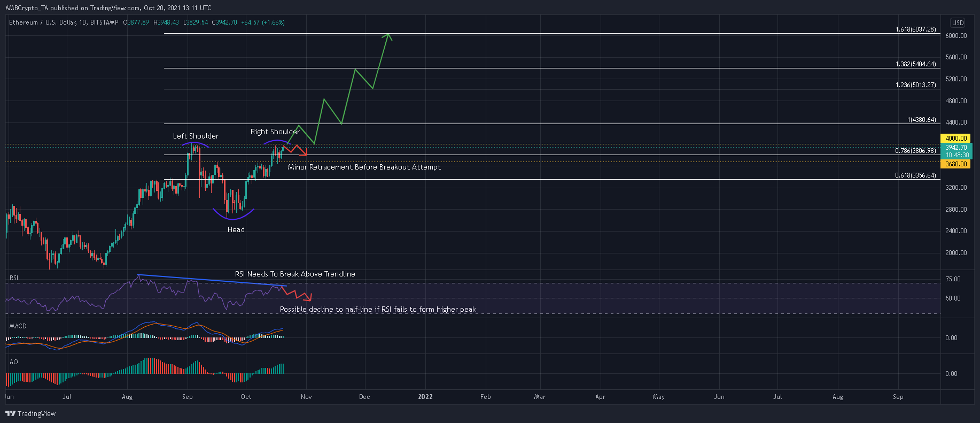Click the Left Shoulder annotation
The width and height of the screenshot is (980, 423).
(x=196, y=136)
